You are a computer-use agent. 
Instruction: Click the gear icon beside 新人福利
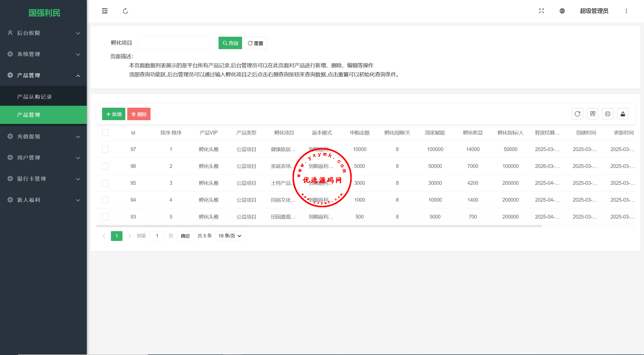click(x=10, y=200)
